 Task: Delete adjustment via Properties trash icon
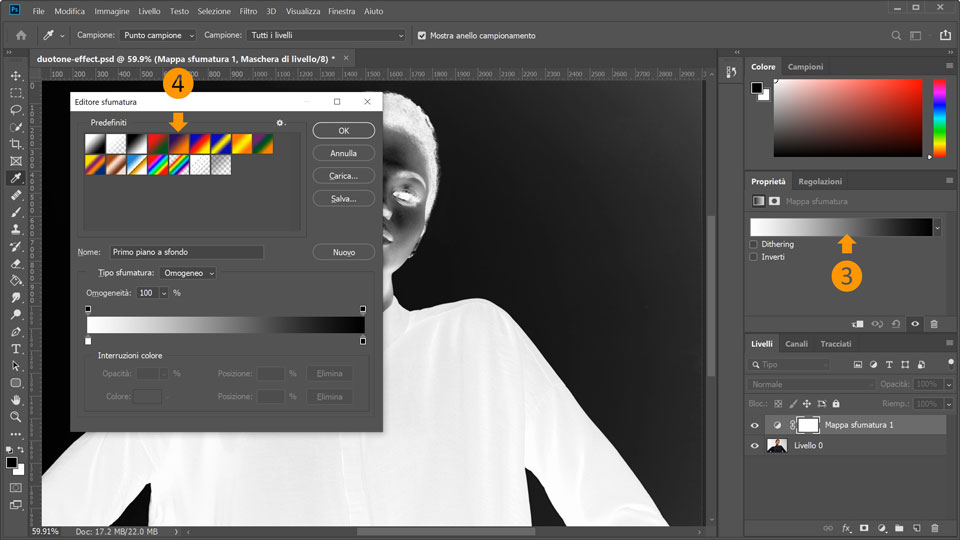click(934, 324)
